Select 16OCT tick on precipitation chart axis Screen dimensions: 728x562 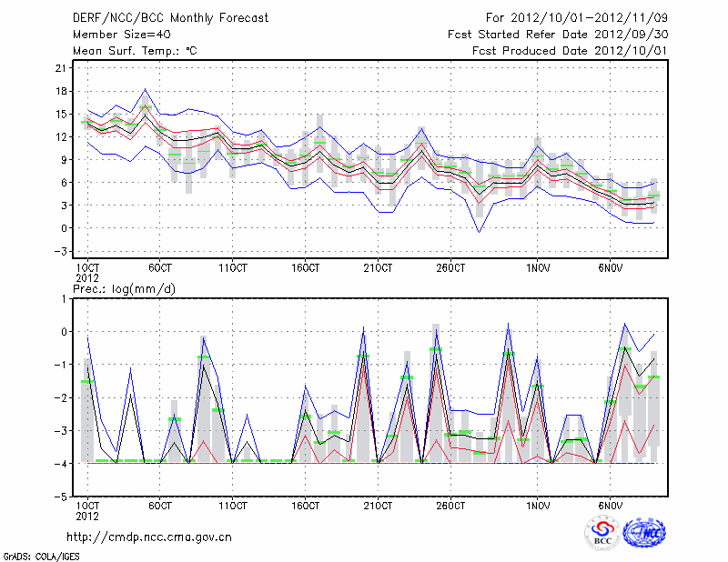tap(305, 505)
